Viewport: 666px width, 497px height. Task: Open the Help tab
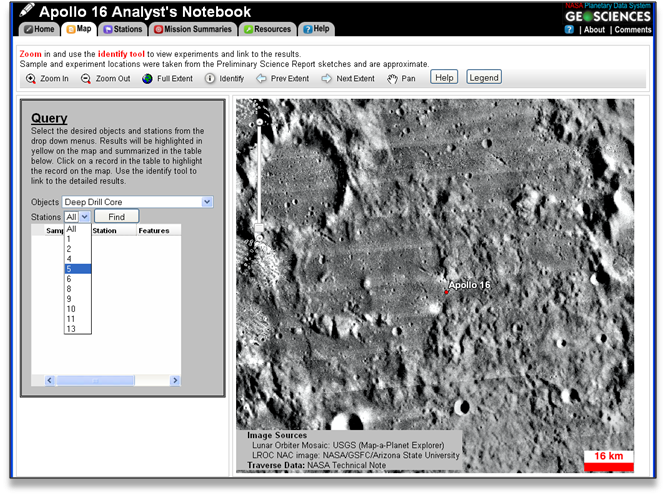316,29
